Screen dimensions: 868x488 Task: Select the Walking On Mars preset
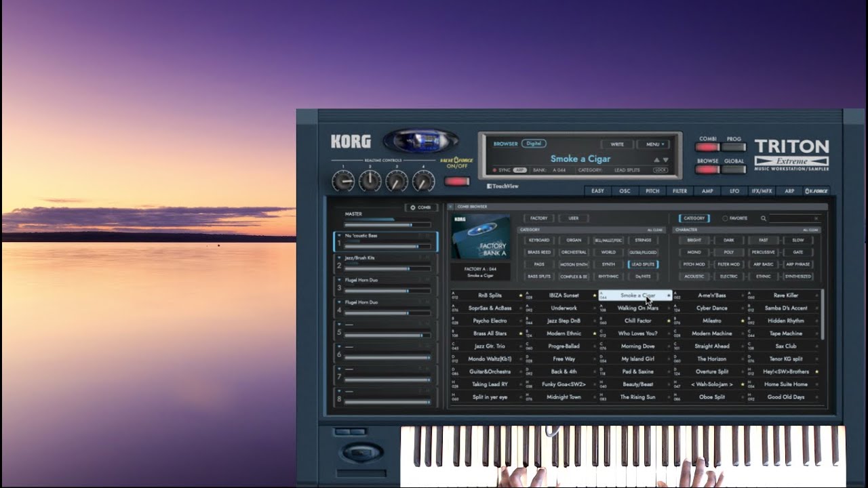click(x=637, y=308)
